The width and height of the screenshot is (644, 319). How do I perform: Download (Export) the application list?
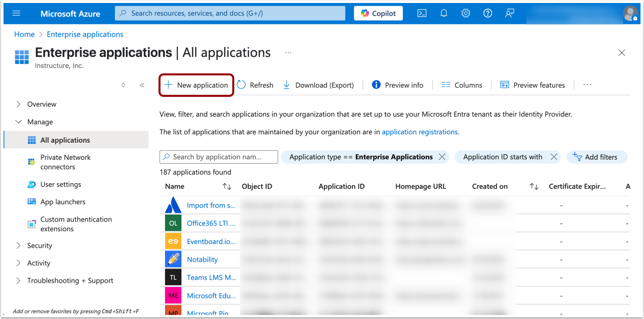click(318, 85)
